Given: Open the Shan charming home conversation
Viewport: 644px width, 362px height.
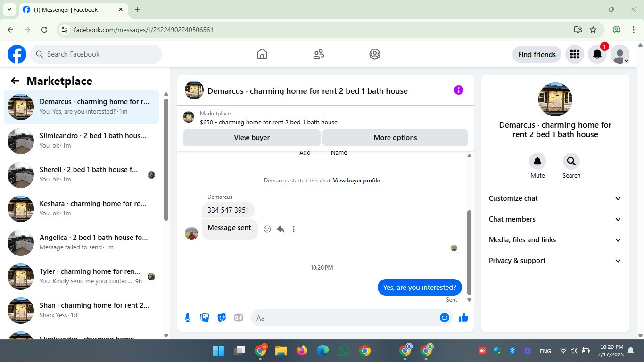Looking at the screenshot, I should (x=82, y=311).
